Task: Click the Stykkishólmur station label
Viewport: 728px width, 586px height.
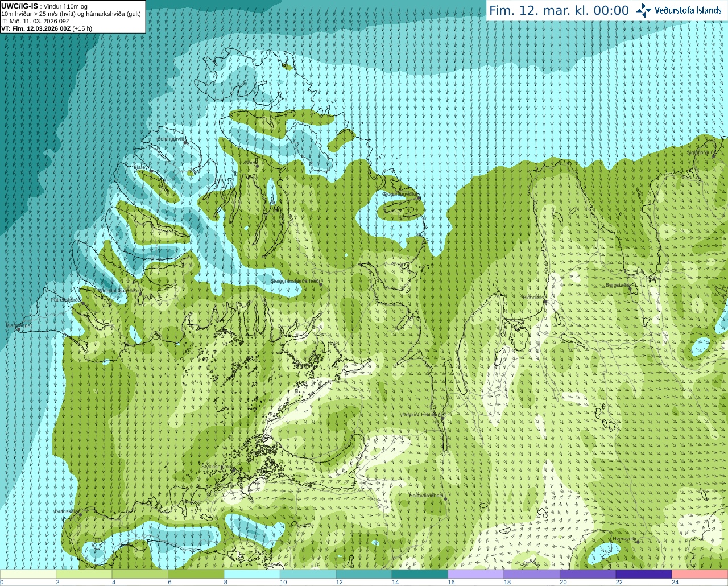Action: pyautogui.click(x=217, y=466)
